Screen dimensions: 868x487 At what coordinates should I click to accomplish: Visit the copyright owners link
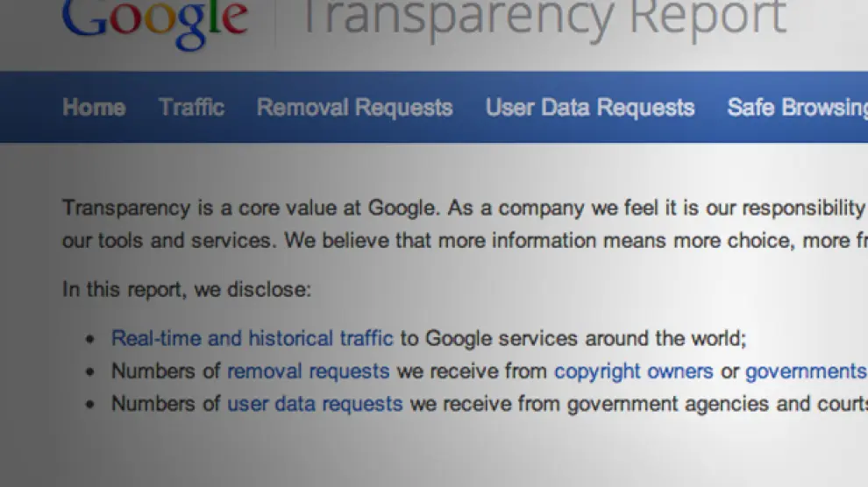pyautogui.click(x=633, y=371)
